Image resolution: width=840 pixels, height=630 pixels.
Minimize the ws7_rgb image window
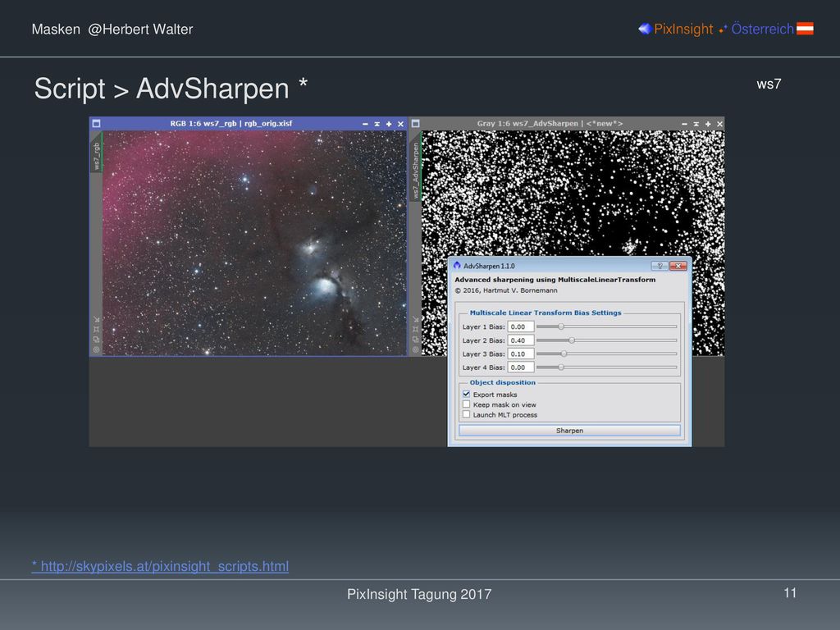click(x=365, y=124)
